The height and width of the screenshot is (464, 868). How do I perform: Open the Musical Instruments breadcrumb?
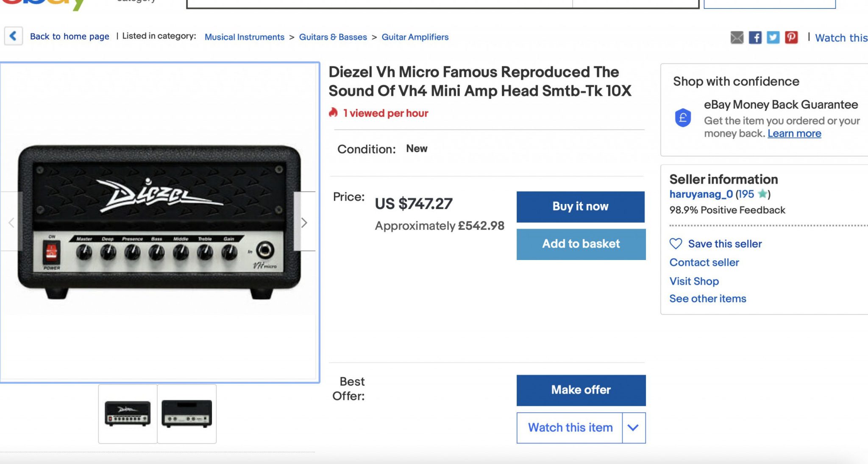[x=245, y=37]
